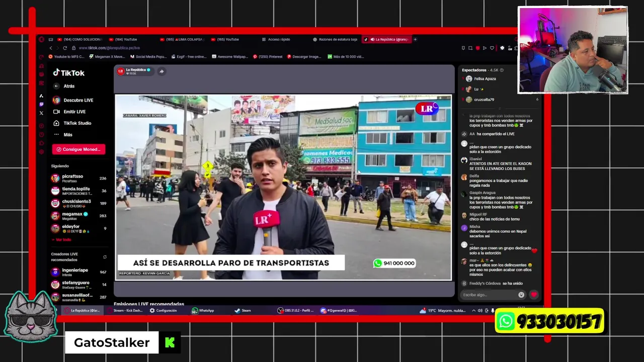The height and width of the screenshot is (362, 644).
Task: Open Espectadores info icon
Action: pos(502,70)
